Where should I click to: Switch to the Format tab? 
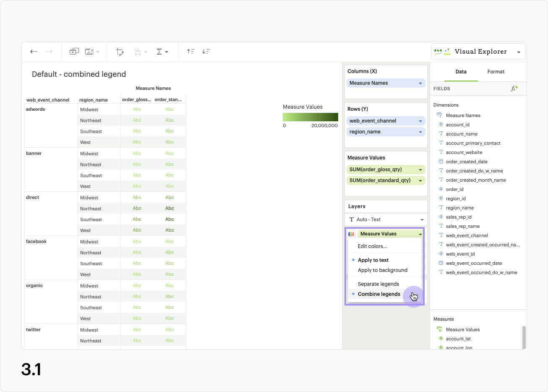click(496, 72)
